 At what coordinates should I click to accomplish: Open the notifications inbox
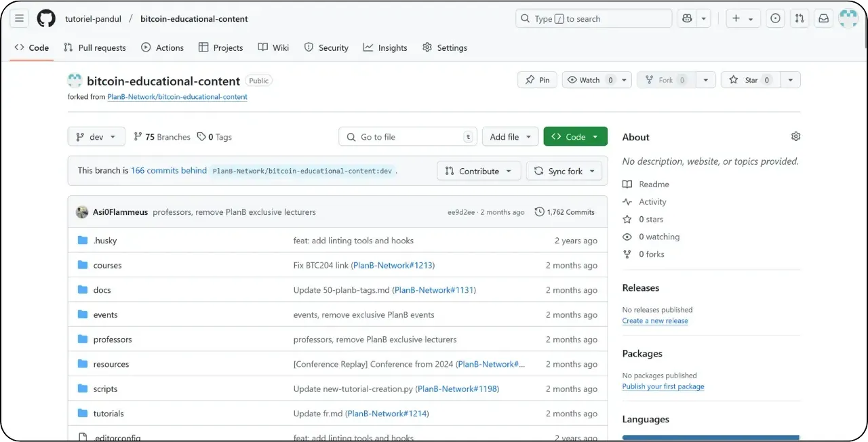823,18
